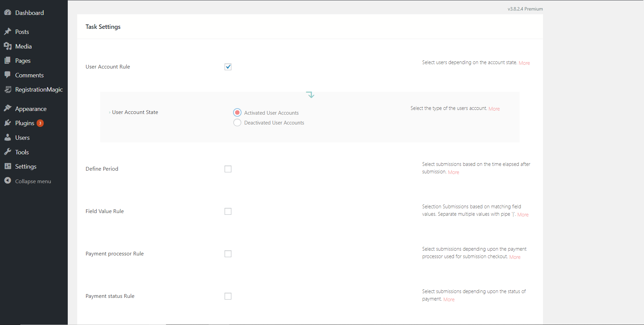Open the Media library icon
The image size is (644, 325).
click(x=7, y=46)
